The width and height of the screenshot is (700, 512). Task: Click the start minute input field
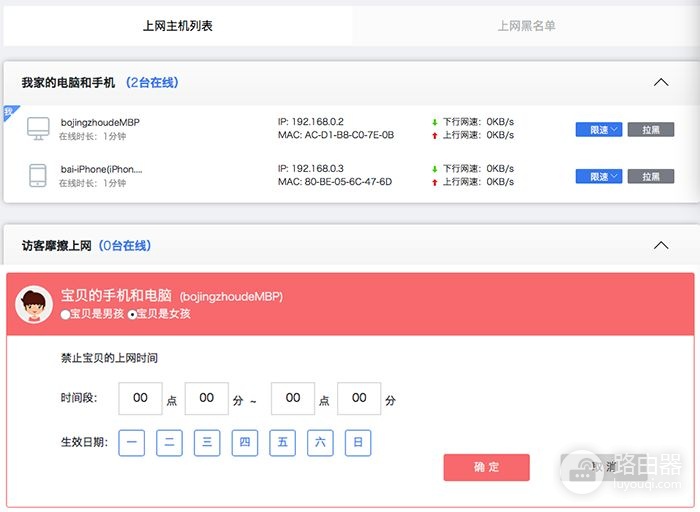207,398
